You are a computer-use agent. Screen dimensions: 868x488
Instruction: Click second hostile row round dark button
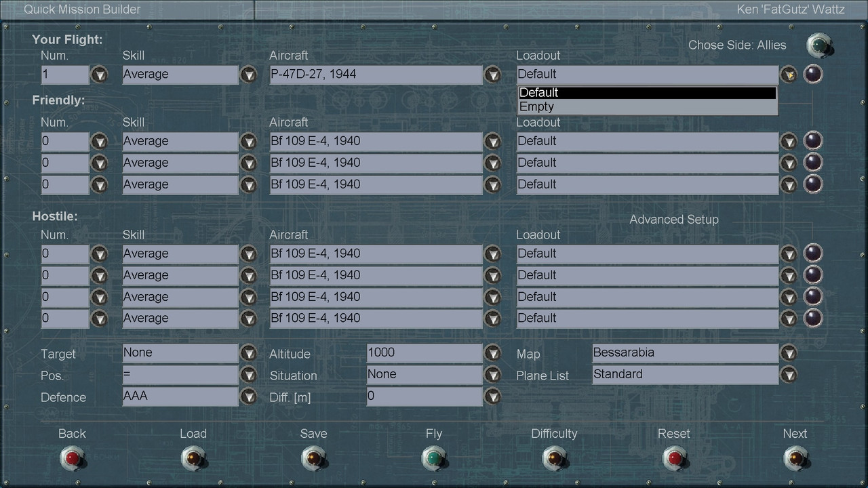(812, 274)
